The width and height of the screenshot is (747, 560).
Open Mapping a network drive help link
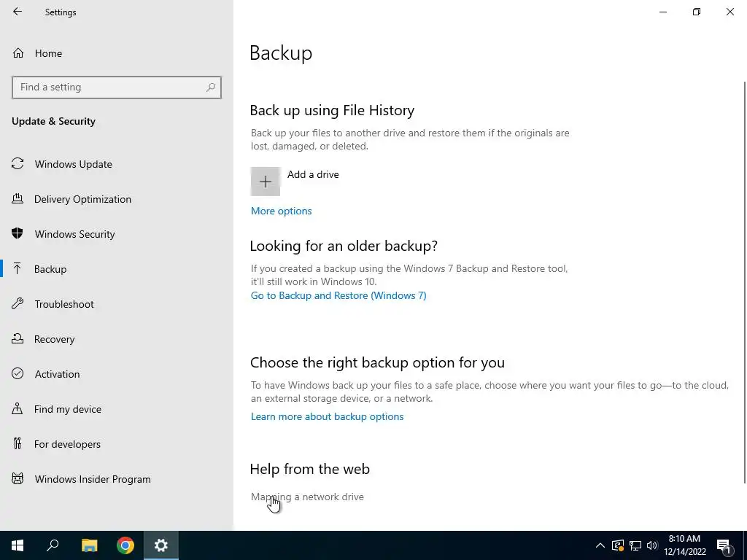coord(307,497)
